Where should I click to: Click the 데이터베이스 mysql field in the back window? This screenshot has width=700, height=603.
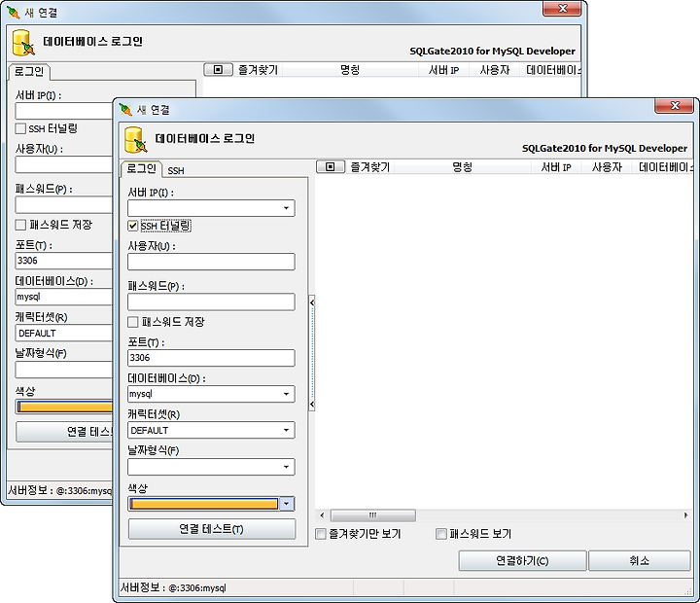pos(64,297)
